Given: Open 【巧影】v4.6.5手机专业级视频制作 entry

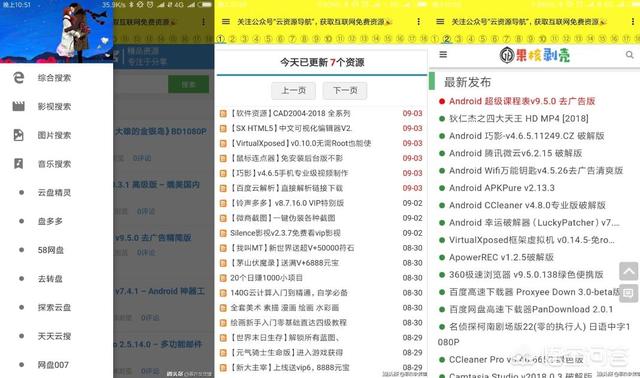Looking at the screenshot, I should pyautogui.click(x=289, y=173).
